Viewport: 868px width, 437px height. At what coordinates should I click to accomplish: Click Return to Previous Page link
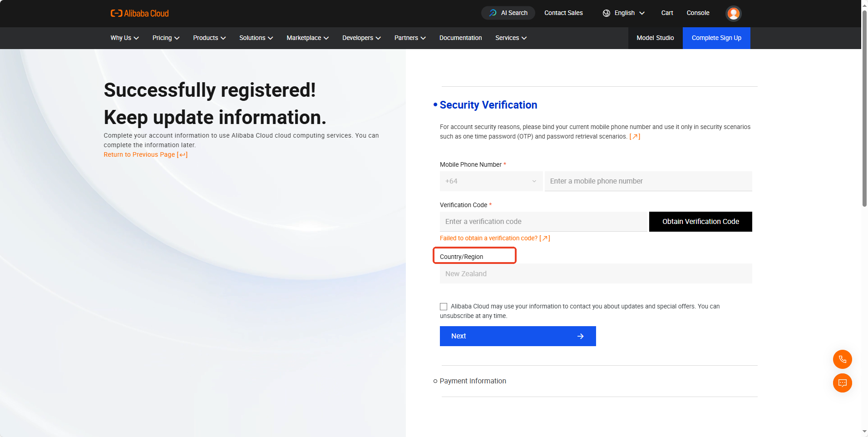point(145,155)
